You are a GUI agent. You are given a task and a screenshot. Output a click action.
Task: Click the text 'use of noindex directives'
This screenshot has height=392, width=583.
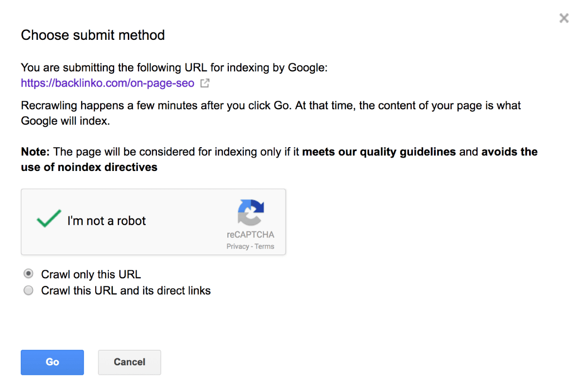pos(89,167)
